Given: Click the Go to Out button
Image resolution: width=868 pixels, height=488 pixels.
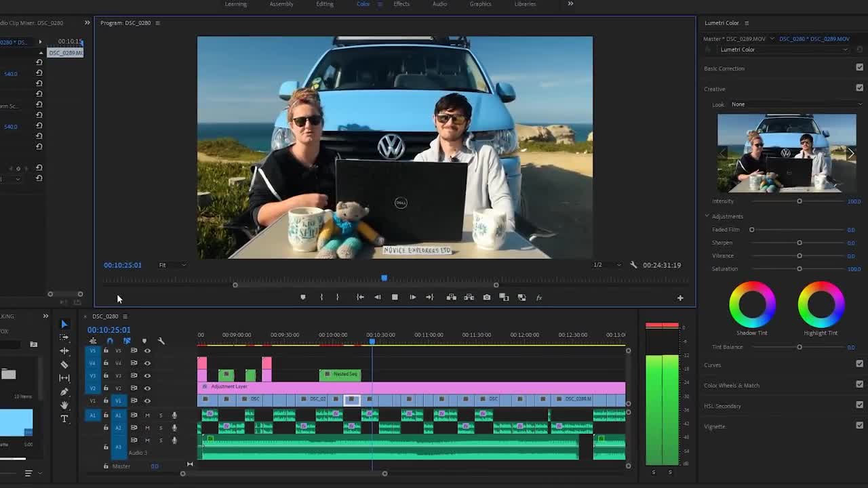Looking at the screenshot, I should (429, 298).
